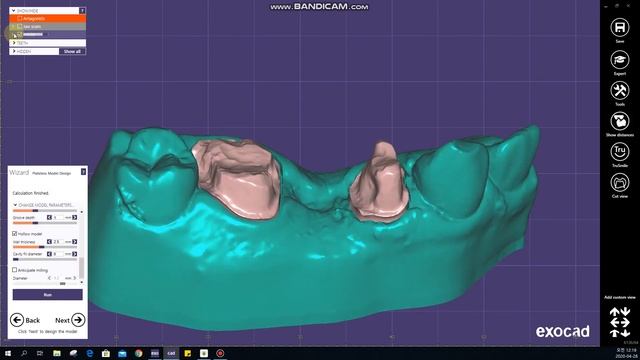This screenshot has height=360, width=640.
Task: Open sticky notes icon on taskbar
Action: 187,353
